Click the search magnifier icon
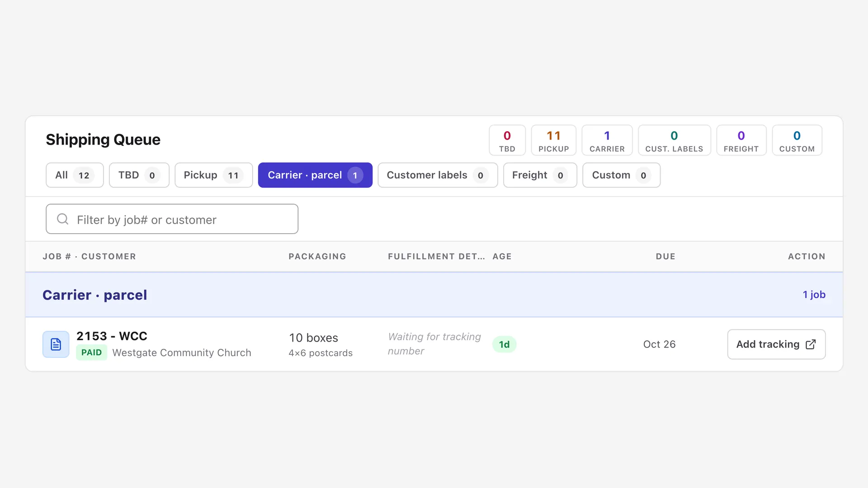The image size is (868, 488). pos(63,219)
